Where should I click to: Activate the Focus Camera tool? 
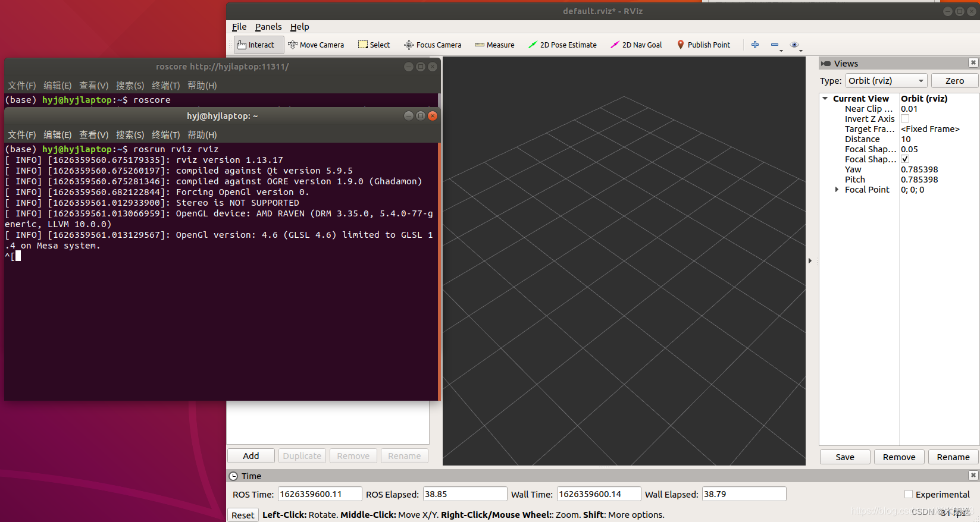[x=433, y=45]
